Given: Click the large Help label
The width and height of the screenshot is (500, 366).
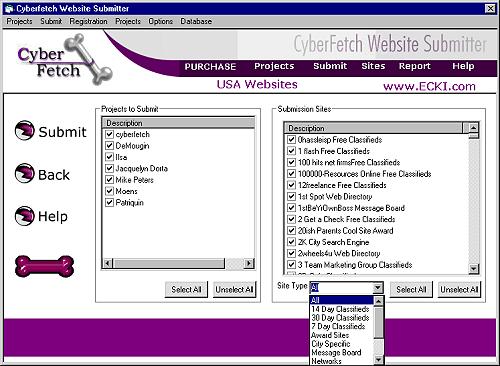Looking at the screenshot, I should tap(53, 217).
